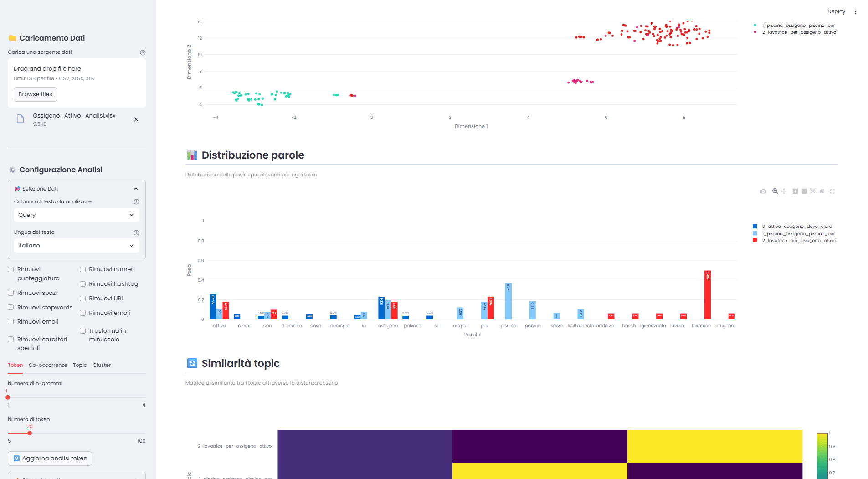Click the file document icon beside Ossigeno_Attivo_Analisi.xlsx
868x479 pixels.
pyautogui.click(x=21, y=119)
